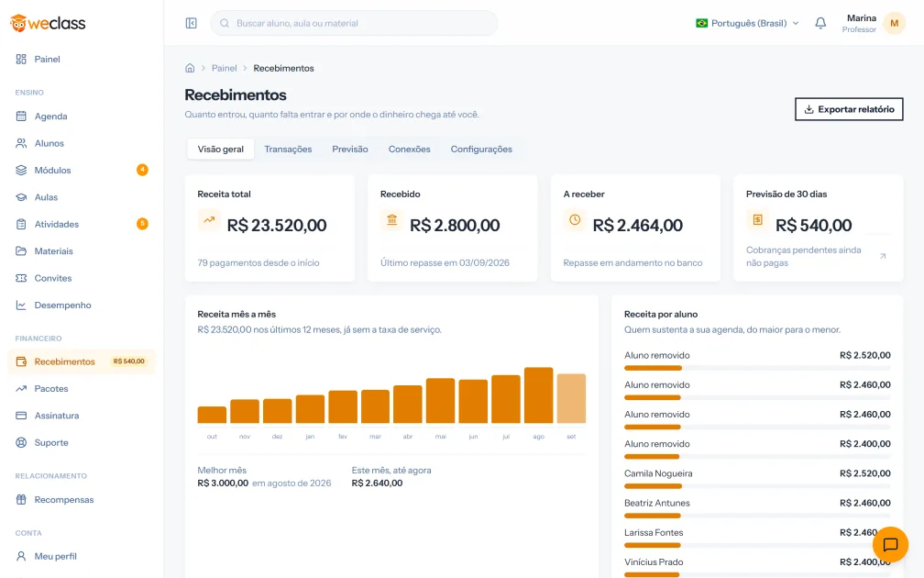This screenshot has height=578, width=924.
Task: Click the receipt icon in Previsão de 30 dias card
Action: (x=757, y=220)
